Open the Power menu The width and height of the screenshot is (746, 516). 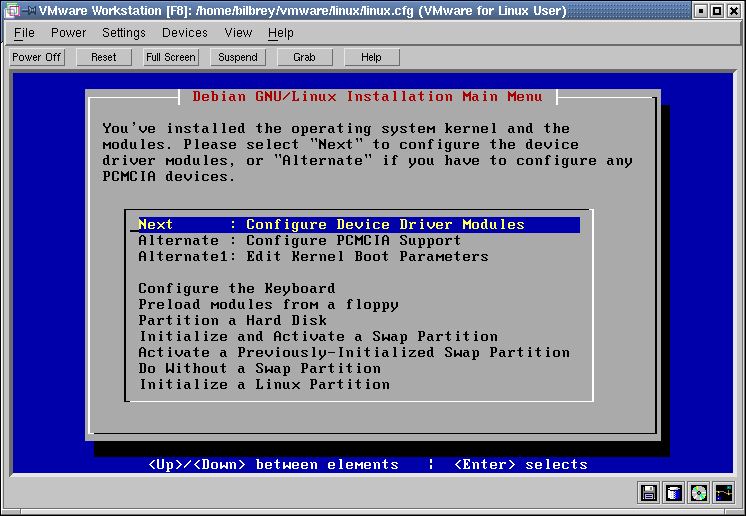(68, 33)
